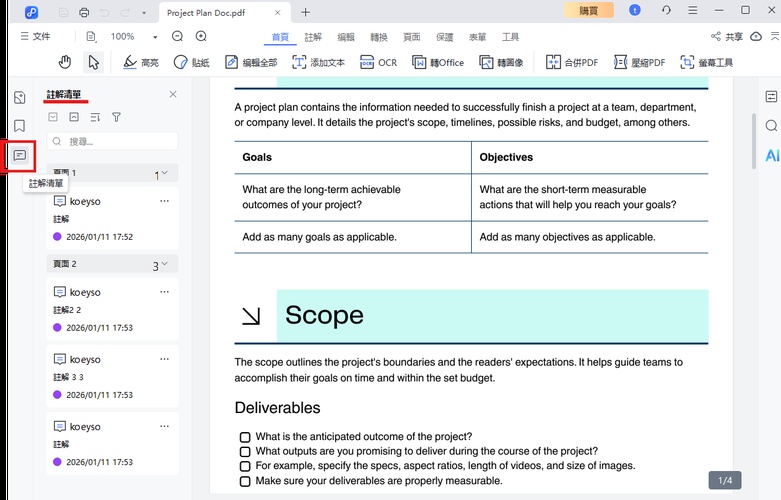Click the 共享 share button
Image resolution: width=781 pixels, height=500 pixels.
[x=727, y=36]
